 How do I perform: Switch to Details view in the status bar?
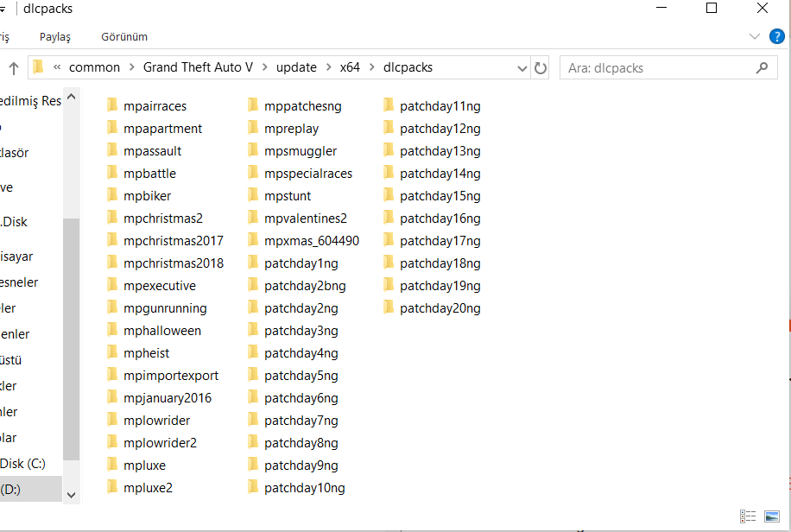748,516
